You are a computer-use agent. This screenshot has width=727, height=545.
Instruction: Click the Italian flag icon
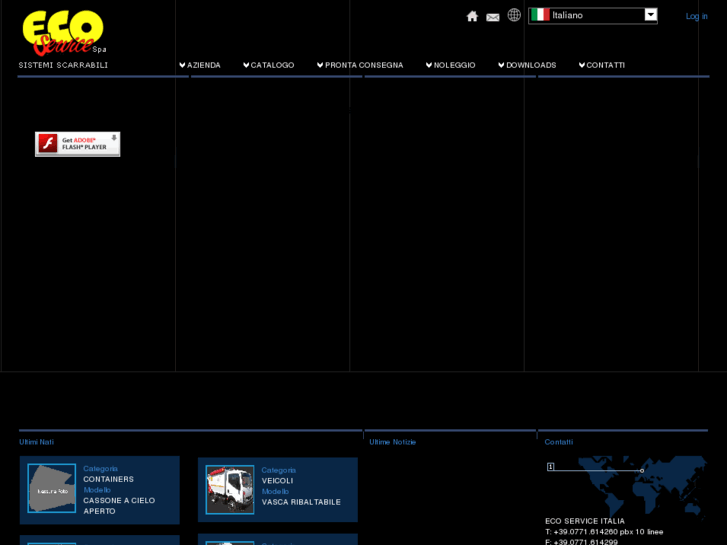[540, 15]
